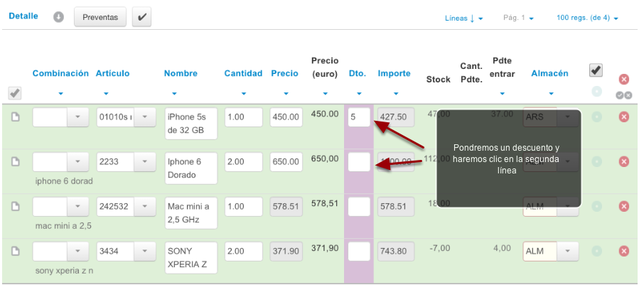Expand Combinación dropdown in the iPhone 5s row
644x285 pixels.
[78, 117]
